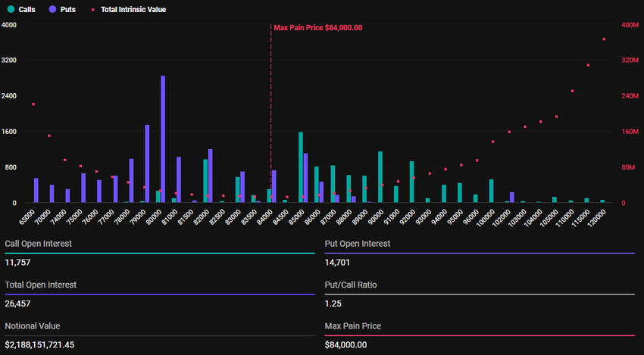Click the Puts bar at 65000 strike
The image size is (644, 355).
click(36, 190)
